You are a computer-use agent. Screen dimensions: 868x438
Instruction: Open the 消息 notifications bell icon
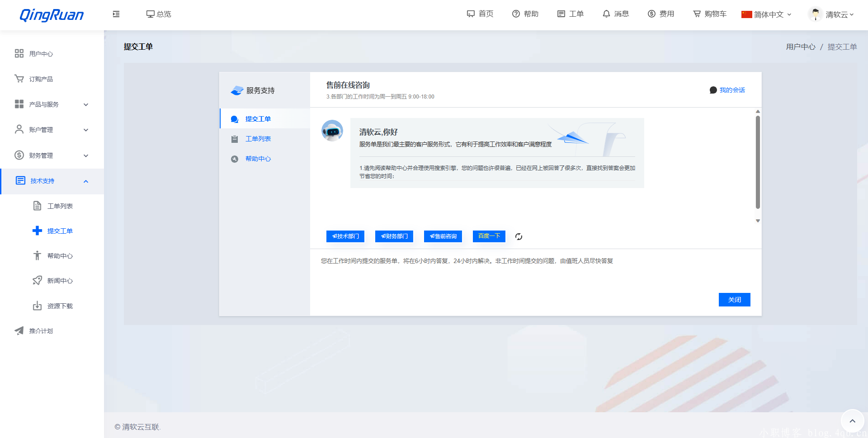point(607,14)
